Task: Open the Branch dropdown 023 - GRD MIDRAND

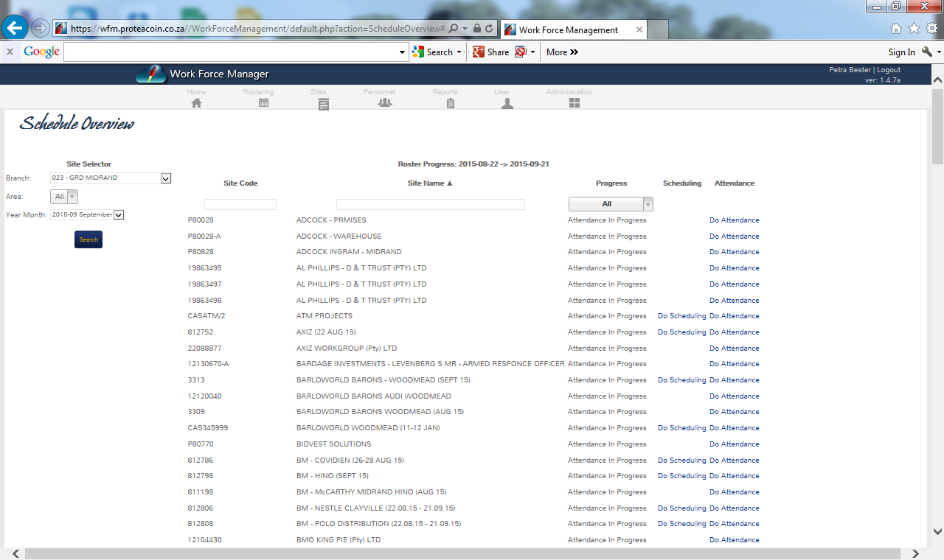Action: tap(111, 178)
